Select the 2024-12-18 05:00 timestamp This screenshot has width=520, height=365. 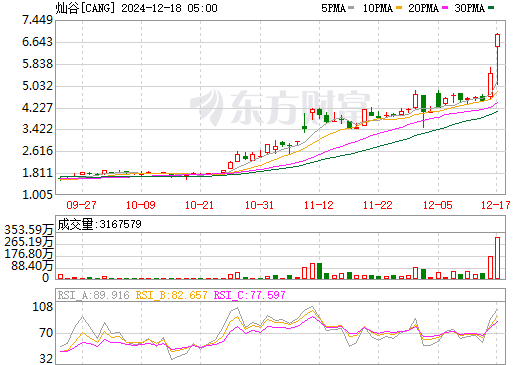point(169,8)
